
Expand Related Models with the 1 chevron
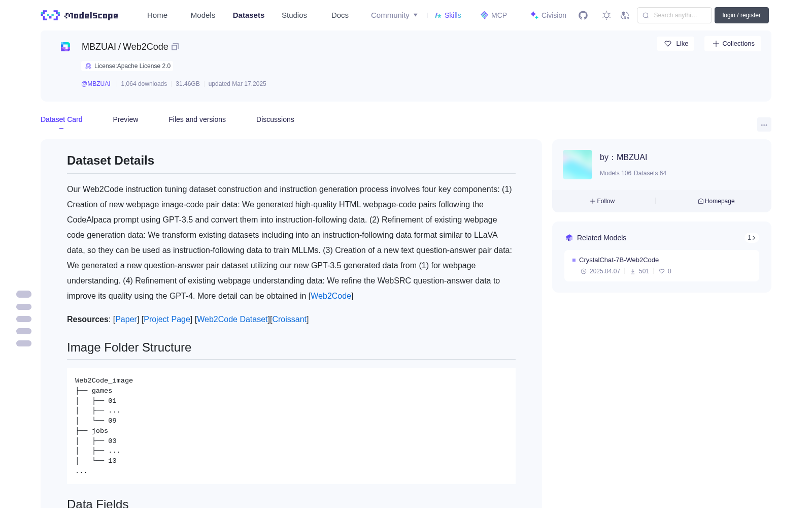(x=752, y=238)
